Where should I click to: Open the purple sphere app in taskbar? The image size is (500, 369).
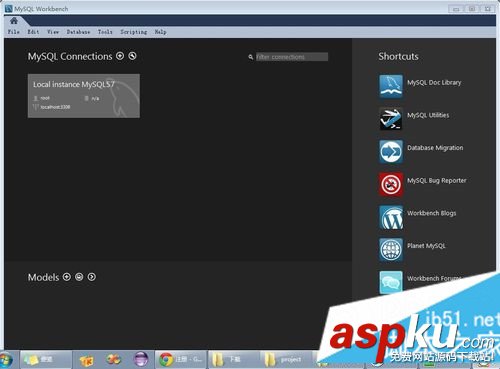pyautogui.click(x=141, y=359)
